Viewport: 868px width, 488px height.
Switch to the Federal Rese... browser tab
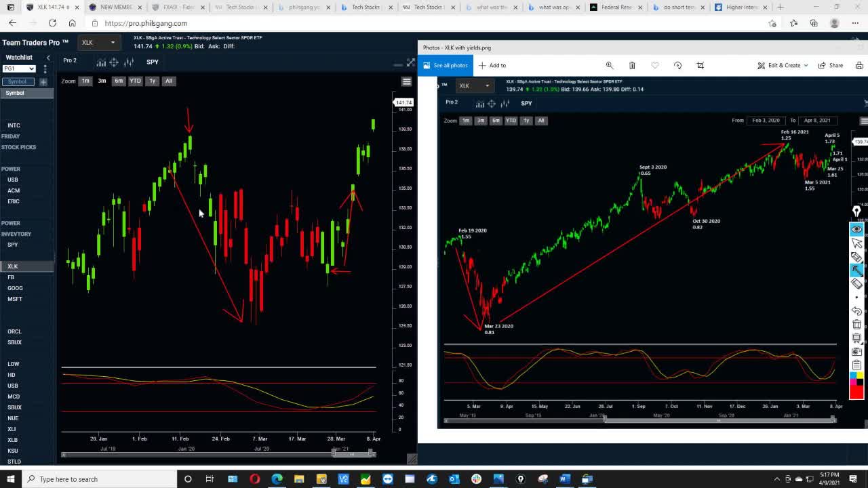(x=615, y=7)
